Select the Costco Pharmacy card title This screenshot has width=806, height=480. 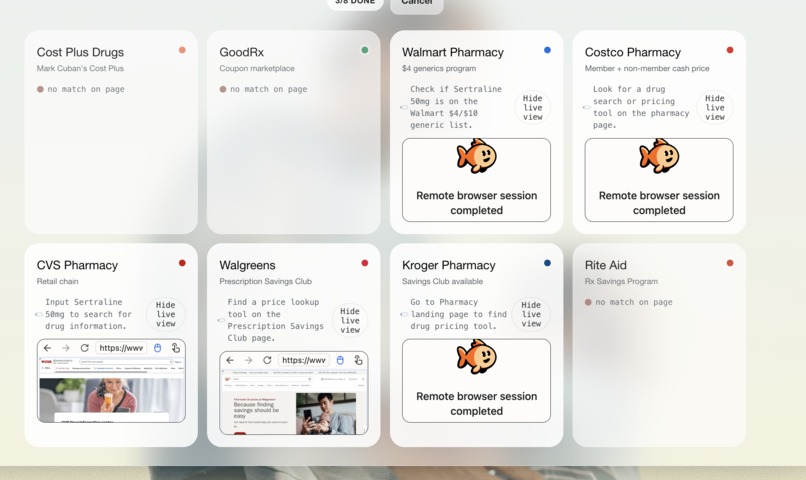point(633,52)
